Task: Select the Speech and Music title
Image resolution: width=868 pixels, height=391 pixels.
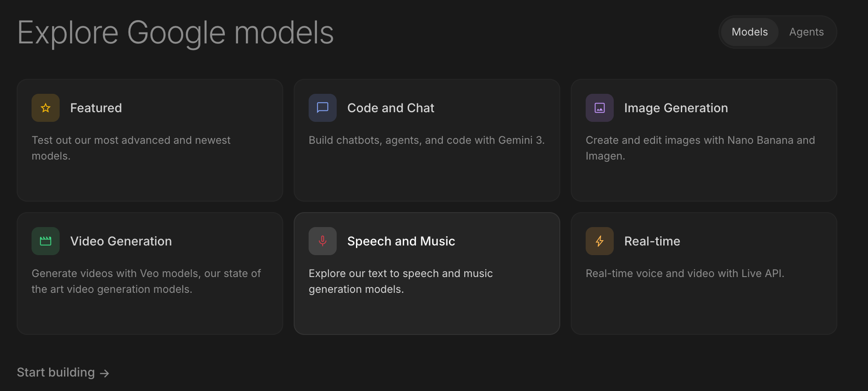Action: click(x=401, y=241)
